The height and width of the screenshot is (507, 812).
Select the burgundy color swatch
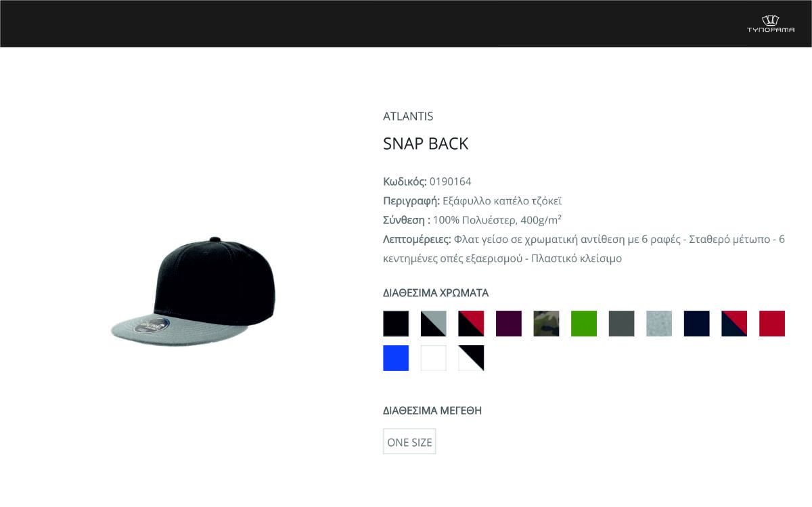tap(509, 324)
